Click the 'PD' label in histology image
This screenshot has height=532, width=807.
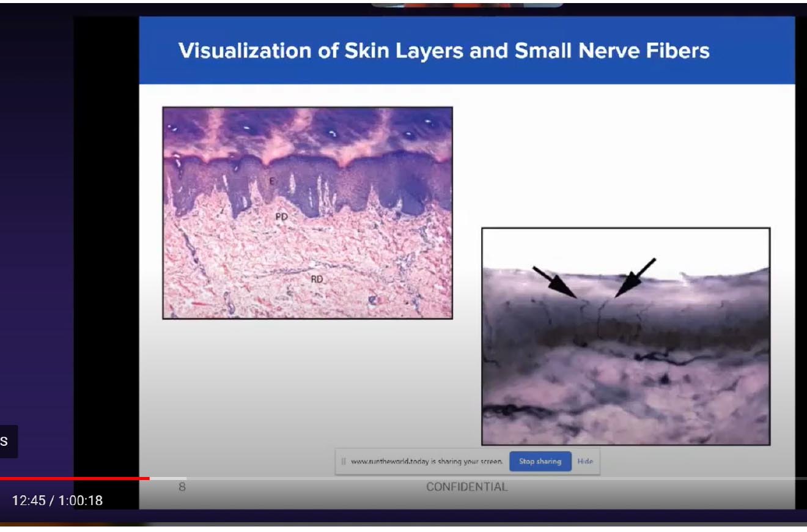pos(281,217)
